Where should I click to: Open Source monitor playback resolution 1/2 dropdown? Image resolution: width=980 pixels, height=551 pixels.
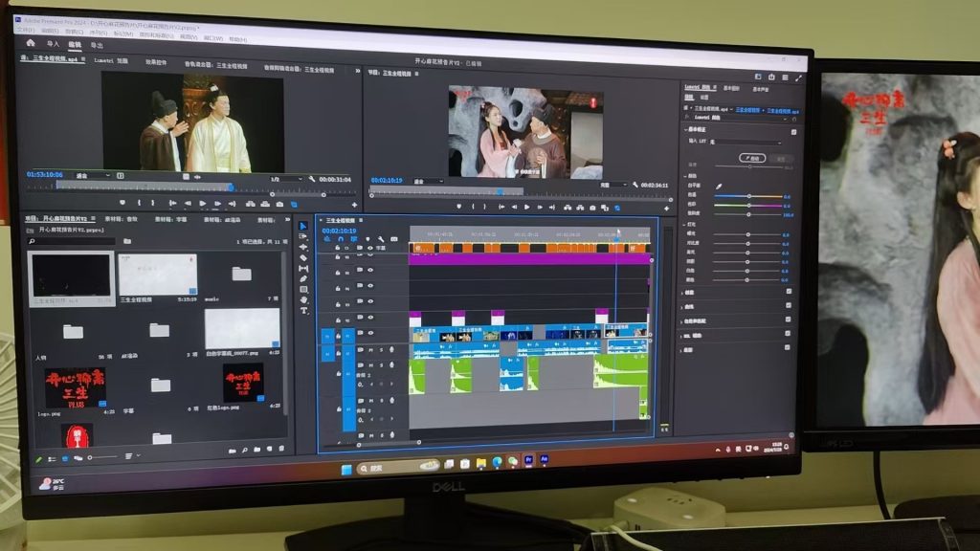tap(285, 179)
